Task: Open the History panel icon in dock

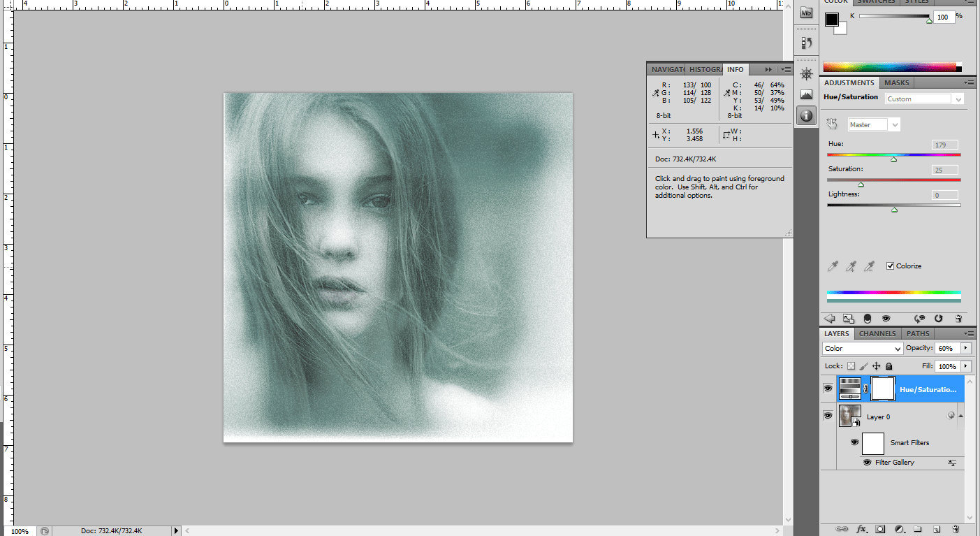Action: pos(807,43)
